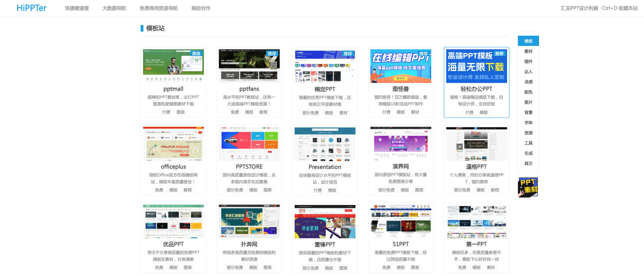Open the 图怪兽 site thumbnail
Viewport: 644px width, 276px height.
(x=401, y=66)
